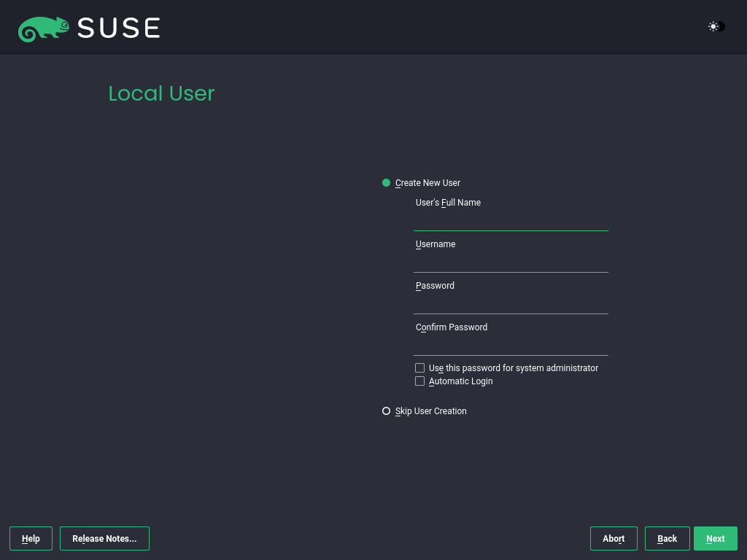Enable Automatic Login

pyautogui.click(x=419, y=381)
